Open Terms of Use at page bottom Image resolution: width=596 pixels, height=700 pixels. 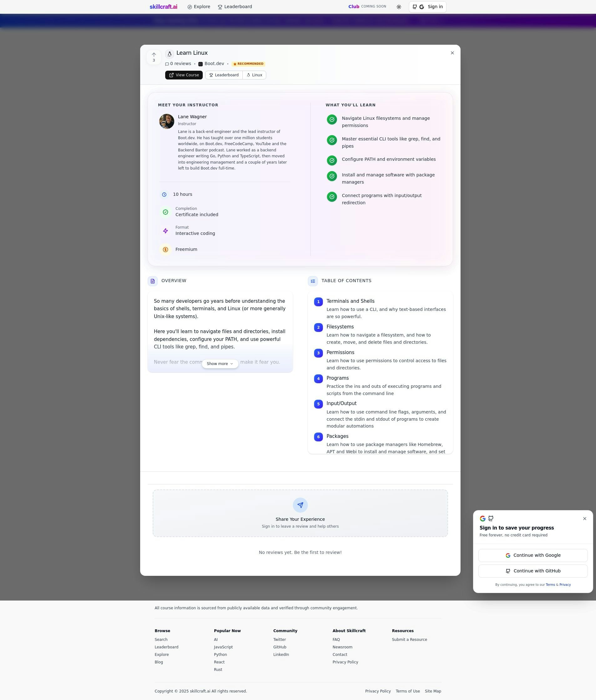pos(407,691)
